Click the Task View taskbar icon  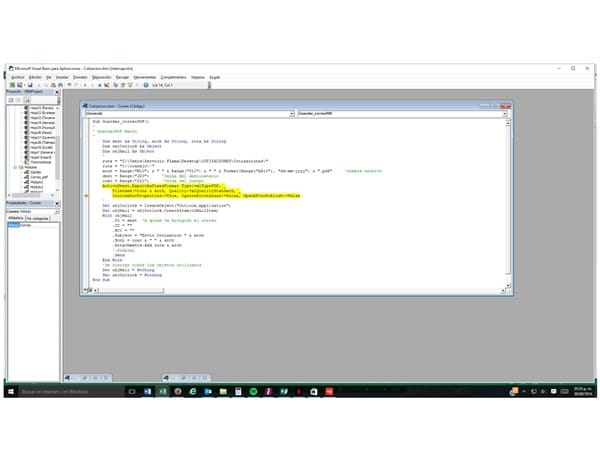tap(132, 391)
